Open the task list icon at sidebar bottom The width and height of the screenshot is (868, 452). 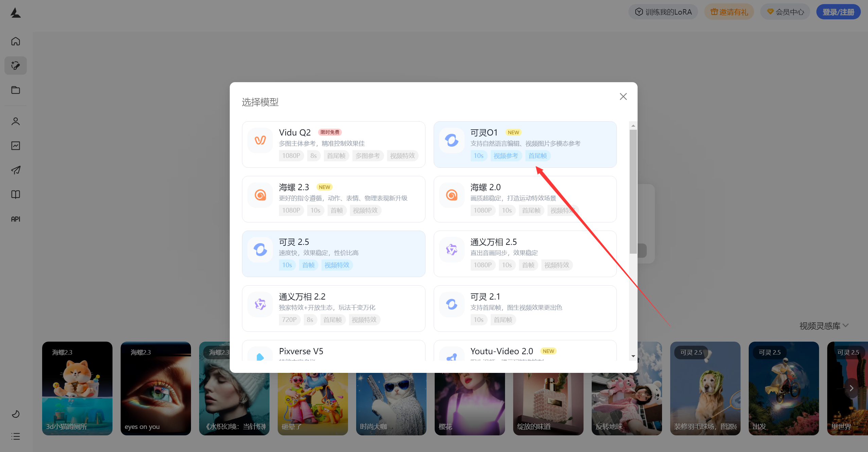point(15,436)
